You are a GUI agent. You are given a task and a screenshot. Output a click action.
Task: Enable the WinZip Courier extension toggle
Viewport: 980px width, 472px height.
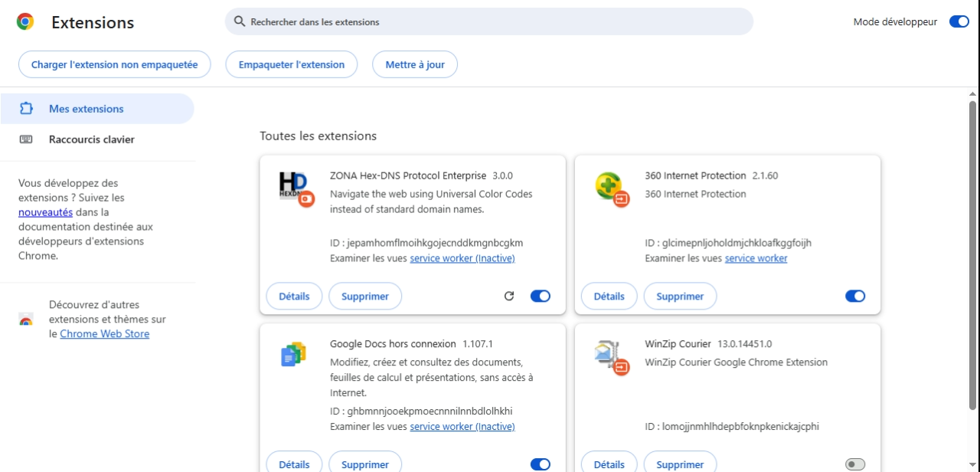855,464
